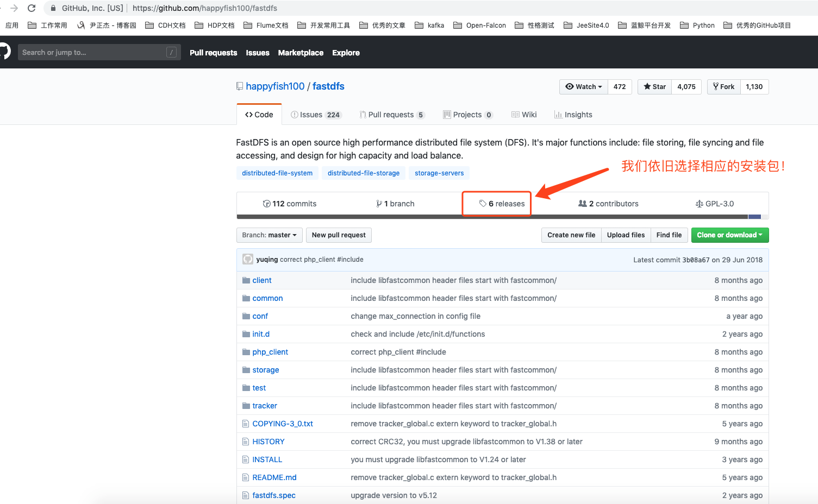Image resolution: width=818 pixels, height=504 pixels.
Task: Click the padlock security icon
Action: [53, 8]
